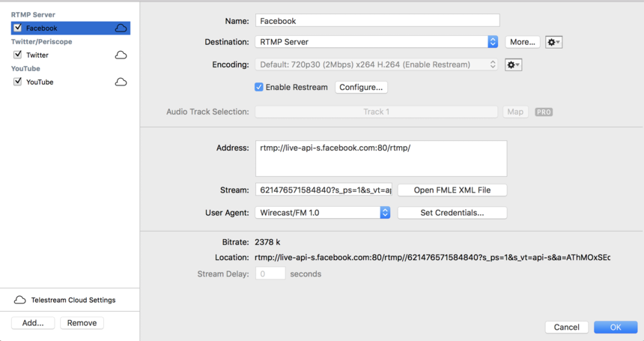
Task: Click Open FMLE XML File button
Action: [x=452, y=190]
